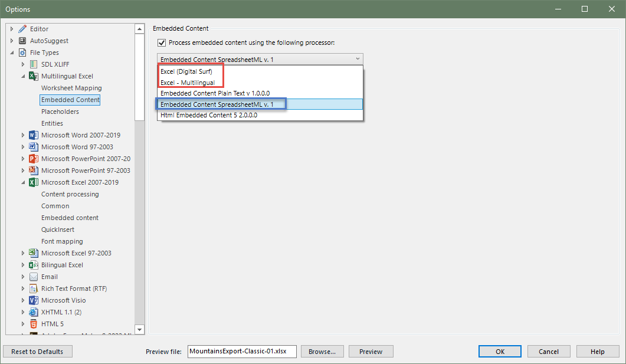Select Content processing tree item
Screen dimensions: 626x364
click(x=70, y=194)
